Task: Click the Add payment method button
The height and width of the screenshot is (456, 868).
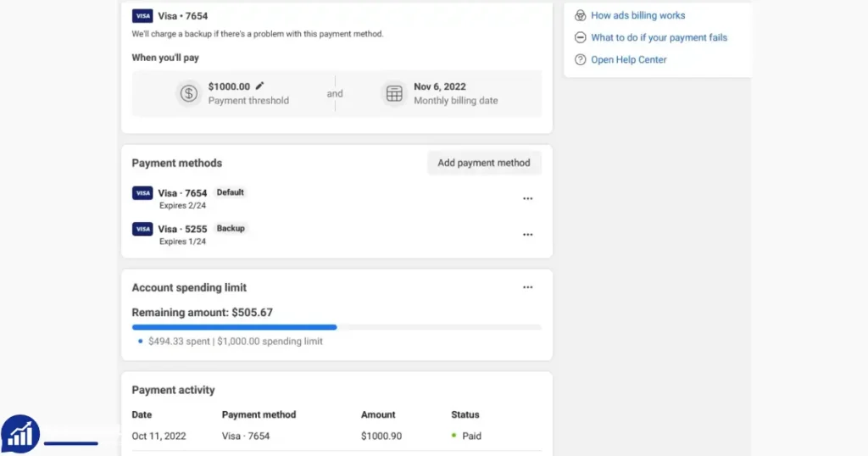Action: (x=484, y=163)
